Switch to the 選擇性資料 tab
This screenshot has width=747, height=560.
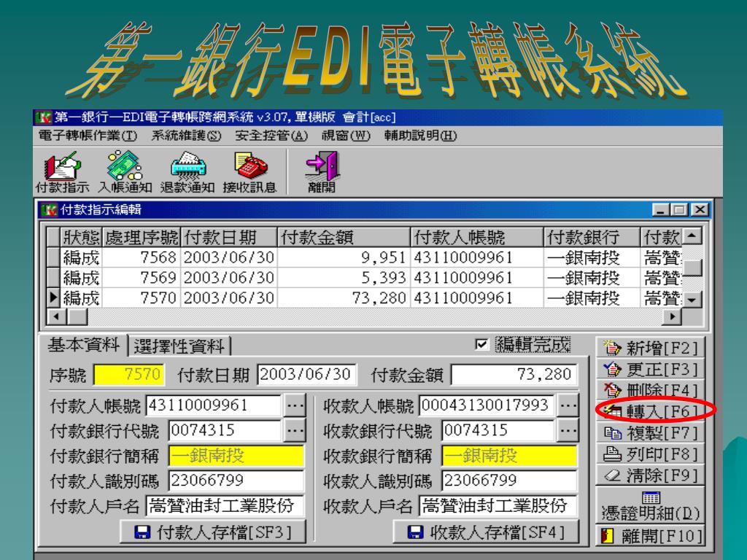(179, 346)
